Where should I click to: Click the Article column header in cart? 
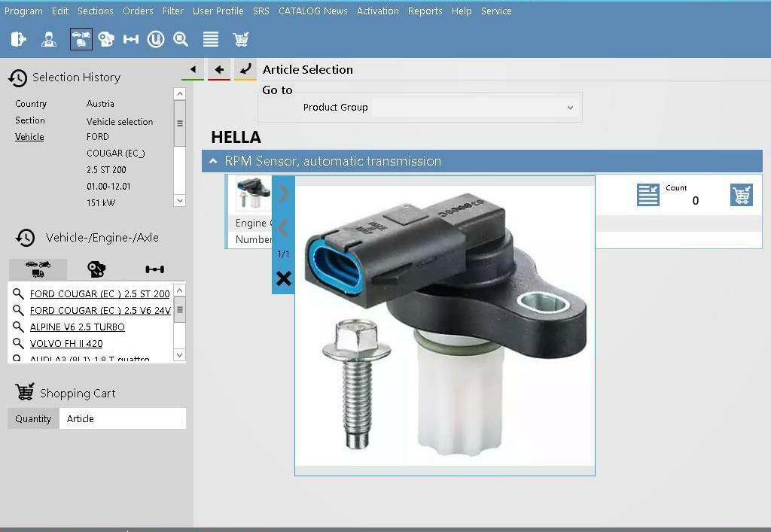(123, 418)
